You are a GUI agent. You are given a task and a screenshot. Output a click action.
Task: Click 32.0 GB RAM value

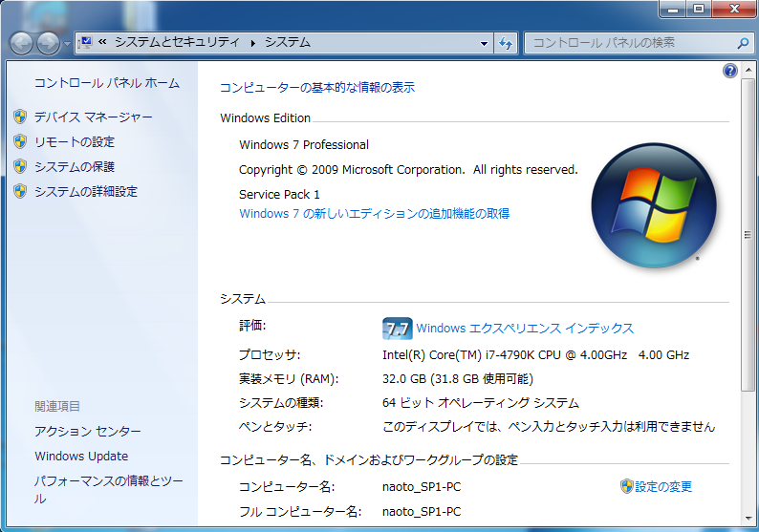click(x=458, y=378)
